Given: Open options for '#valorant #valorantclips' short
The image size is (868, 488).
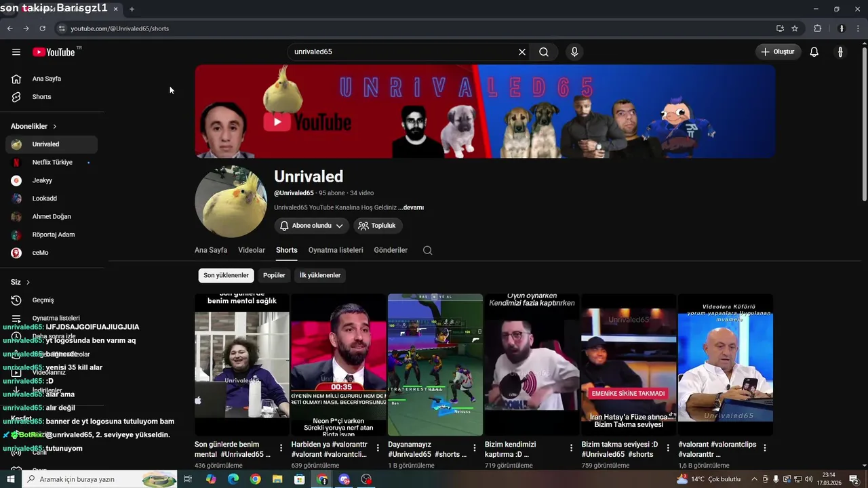Looking at the screenshot, I should (x=765, y=448).
